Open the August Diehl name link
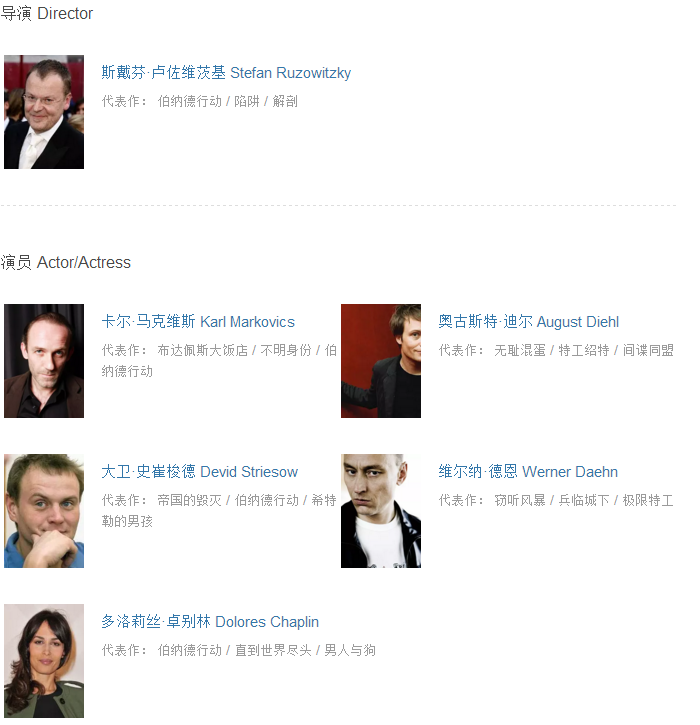The height and width of the screenshot is (725, 700). pyautogui.click(x=528, y=321)
